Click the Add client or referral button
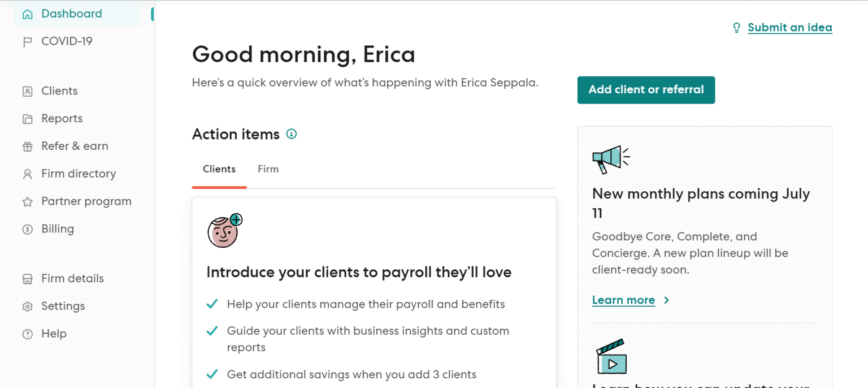Screen dimensions: 868x388 [646, 90]
